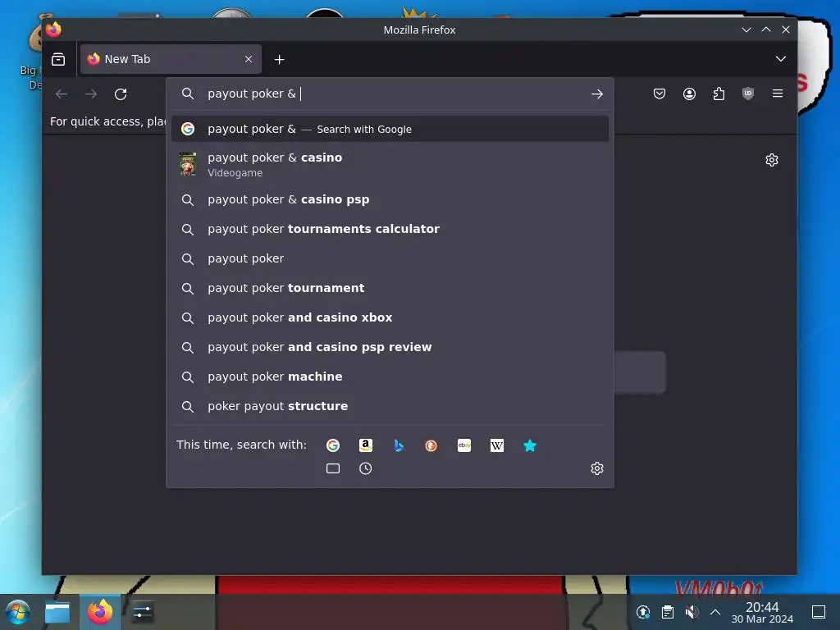This screenshot has height=630, width=840.
Task: Expand the list all tabs chevron
Action: click(781, 59)
